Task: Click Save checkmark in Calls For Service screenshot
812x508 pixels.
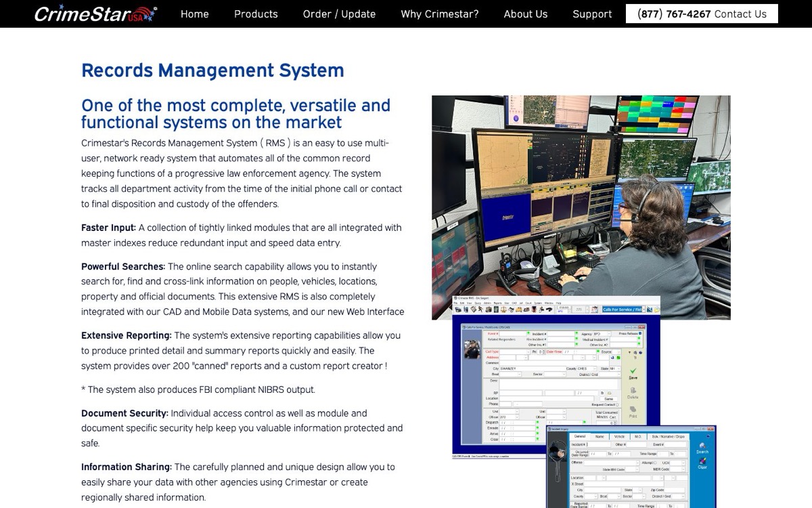Action: tap(633, 374)
